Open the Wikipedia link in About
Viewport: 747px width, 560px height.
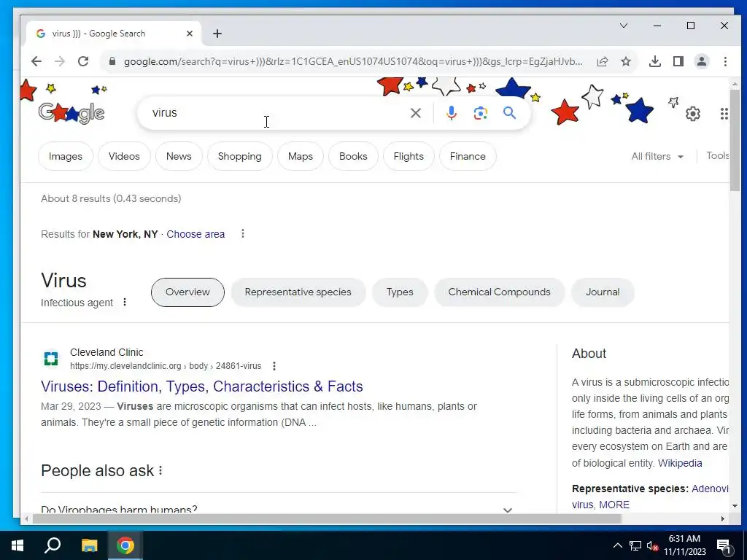pyautogui.click(x=680, y=463)
